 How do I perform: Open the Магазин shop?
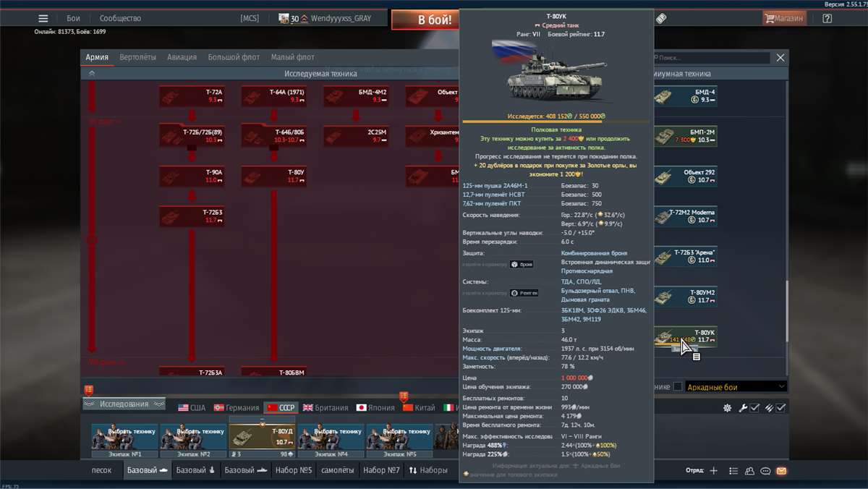tap(785, 18)
